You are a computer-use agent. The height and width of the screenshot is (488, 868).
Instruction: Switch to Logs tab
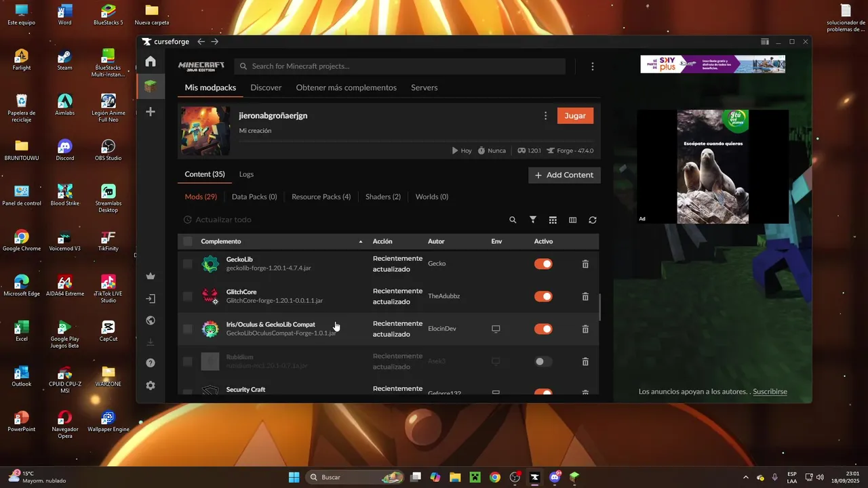246,175
